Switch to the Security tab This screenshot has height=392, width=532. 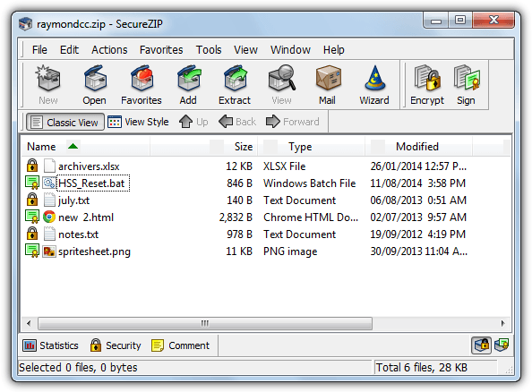(x=116, y=345)
